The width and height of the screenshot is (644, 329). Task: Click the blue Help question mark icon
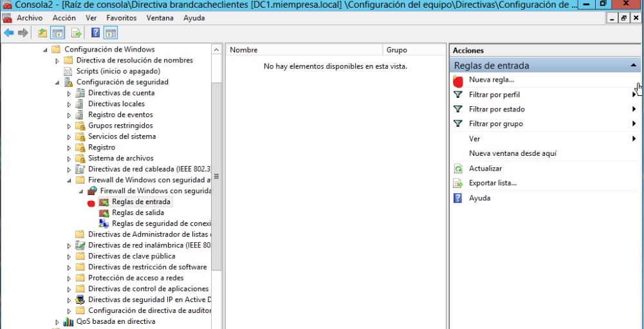95,33
